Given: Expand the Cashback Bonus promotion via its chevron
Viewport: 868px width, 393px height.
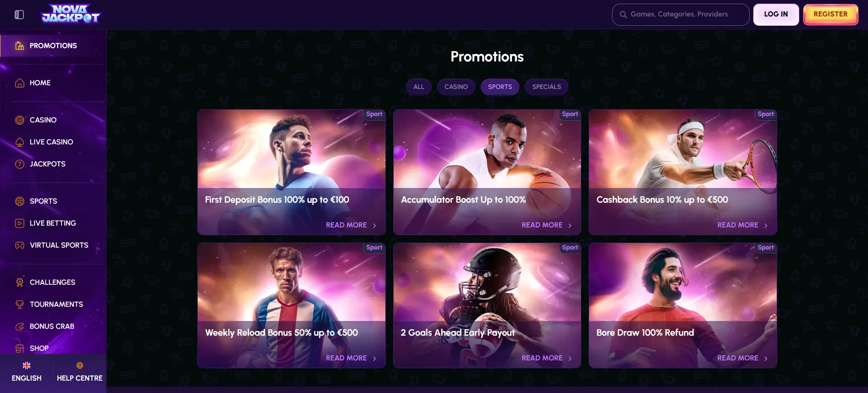Looking at the screenshot, I should [x=766, y=225].
